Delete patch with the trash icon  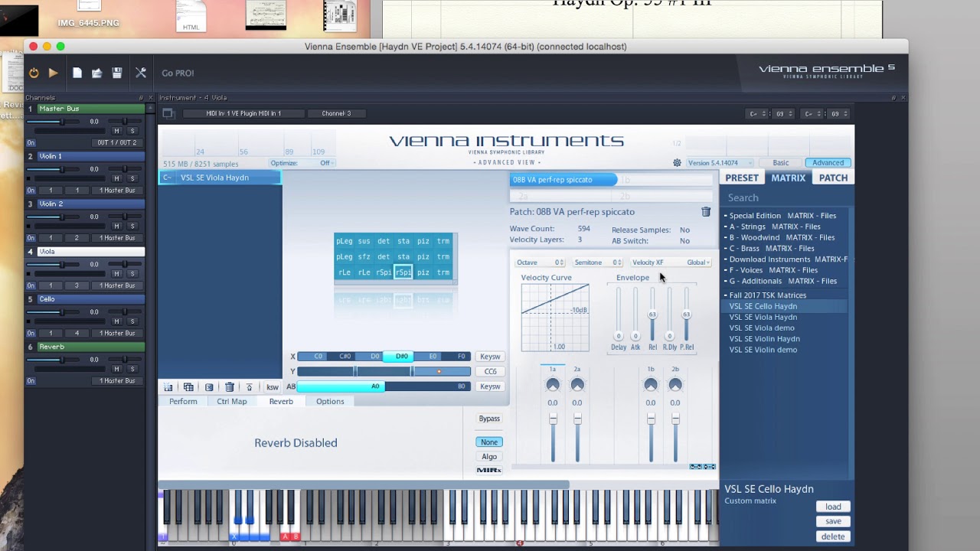coord(706,212)
